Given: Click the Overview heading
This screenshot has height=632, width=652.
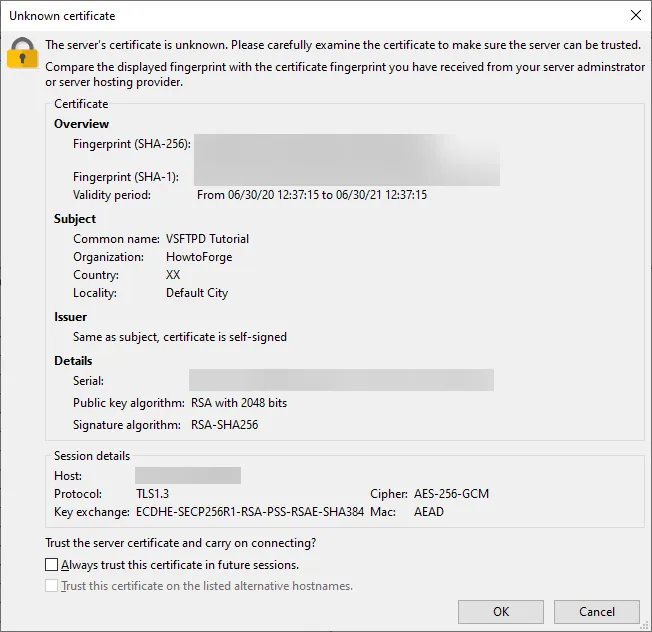Looking at the screenshot, I should [82, 124].
